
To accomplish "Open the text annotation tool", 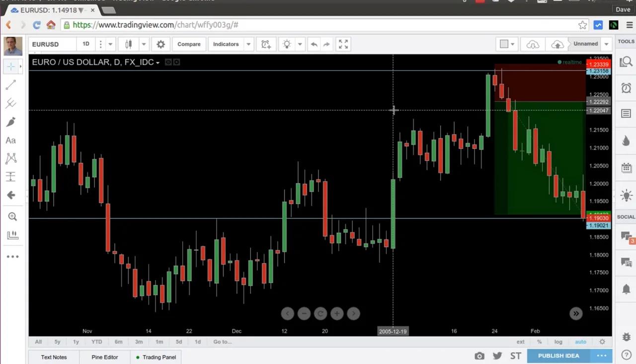I will click(11, 140).
